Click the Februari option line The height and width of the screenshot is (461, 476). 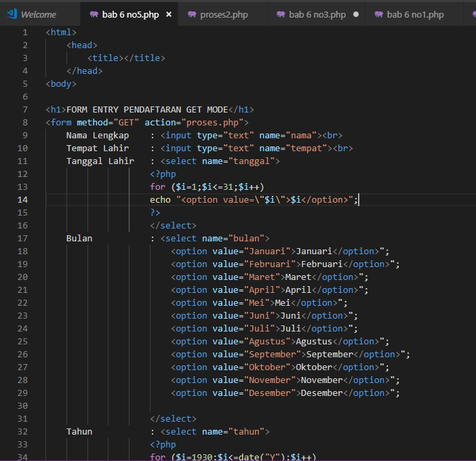[x=285, y=264]
